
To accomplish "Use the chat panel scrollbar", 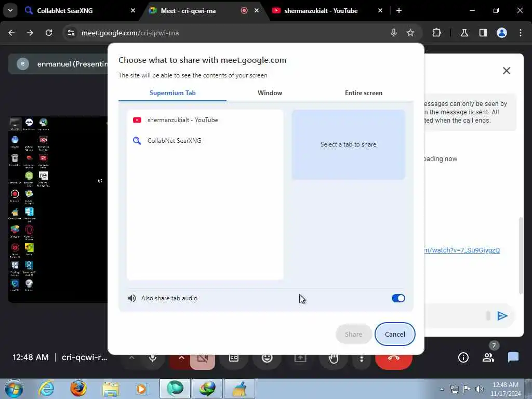I will [x=521, y=256].
